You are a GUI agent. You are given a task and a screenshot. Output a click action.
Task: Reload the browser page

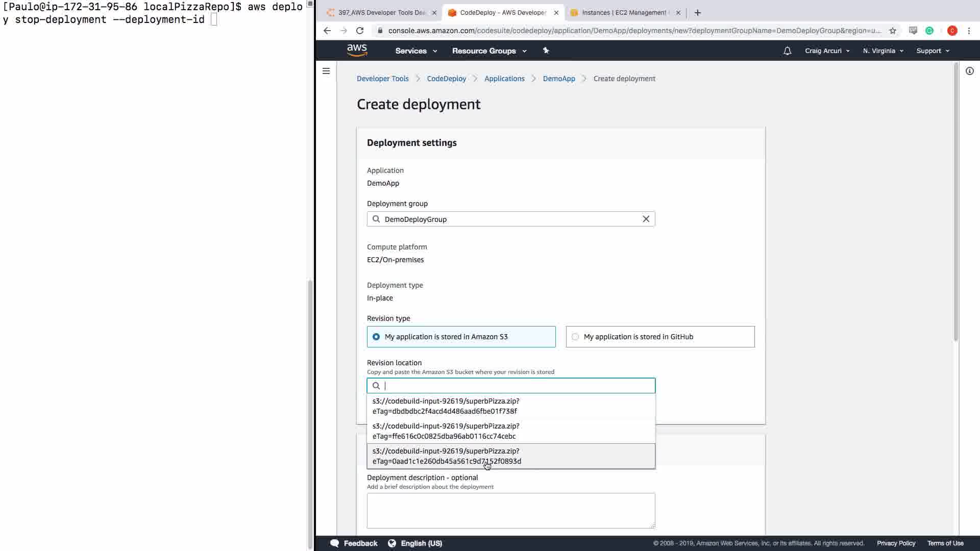click(360, 31)
